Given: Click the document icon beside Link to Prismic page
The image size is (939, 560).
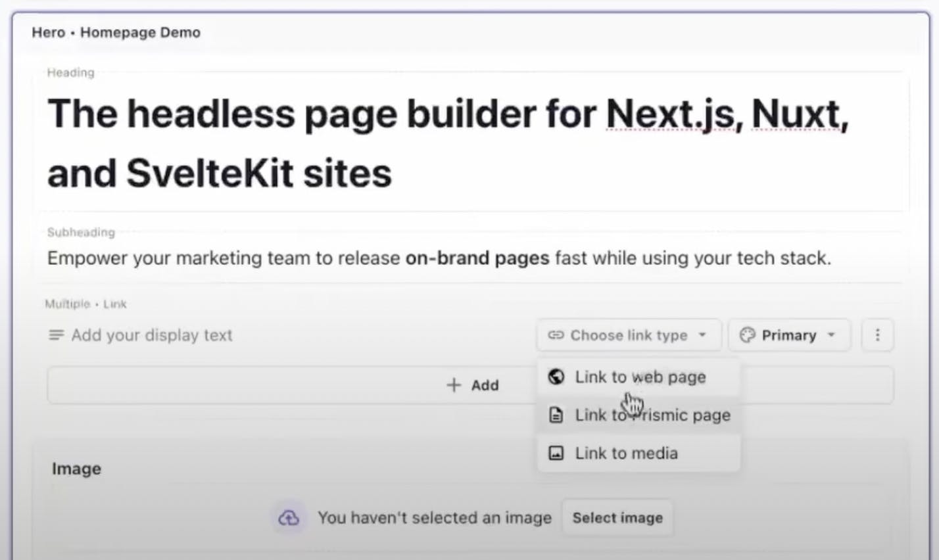Looking at the screenshot, I should point(556,415).
